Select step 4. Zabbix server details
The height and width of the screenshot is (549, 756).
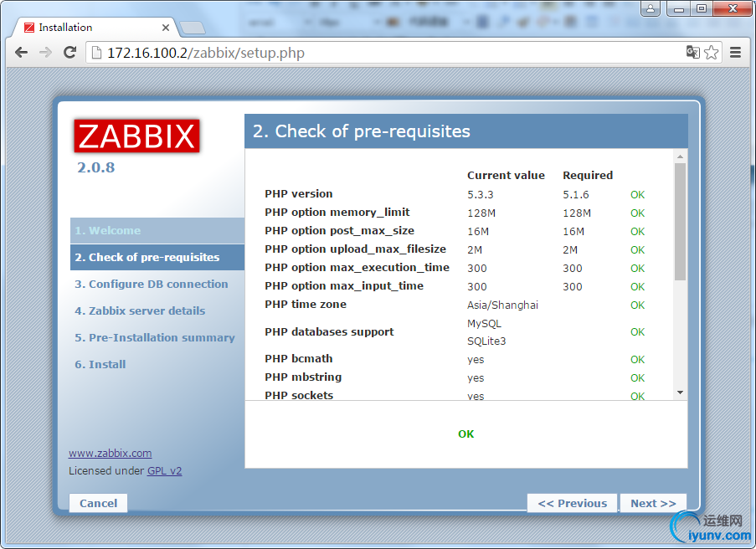click(140, 310)
